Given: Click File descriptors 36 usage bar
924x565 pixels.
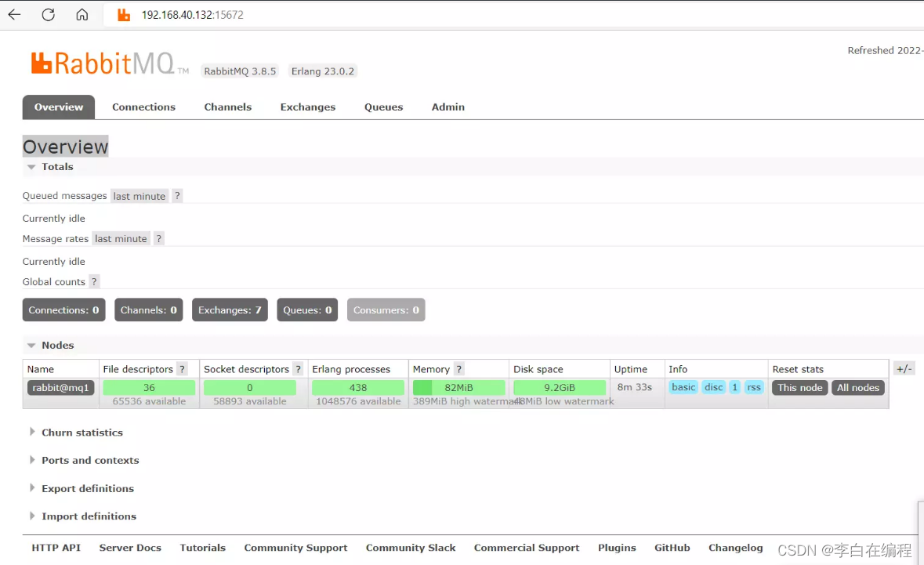Looking at the screenshot, I should click(149, 388).
